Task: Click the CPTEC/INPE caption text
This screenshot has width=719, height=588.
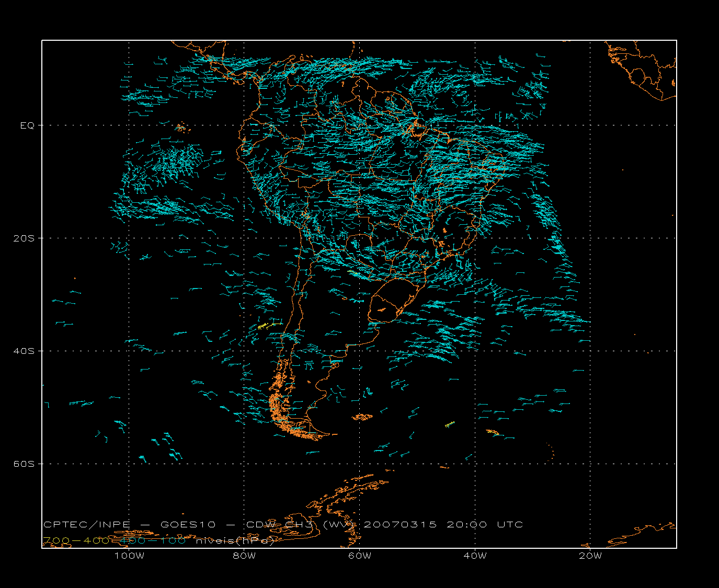Action: tap(87, 525)
